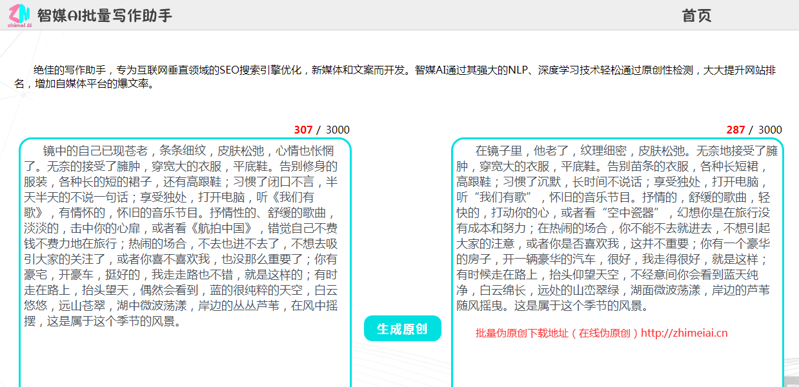Click the left source text input box
799x387 pixels.
tap(185, 263)
